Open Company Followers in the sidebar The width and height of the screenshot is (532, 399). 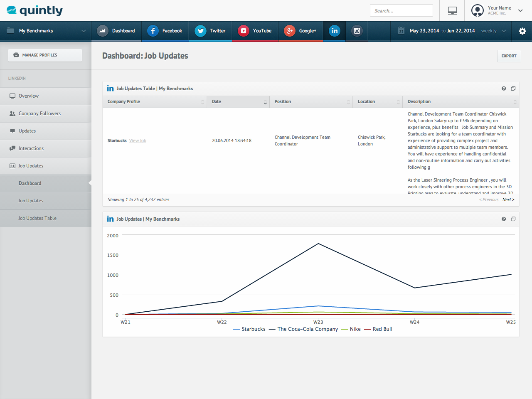pyautogui.click(x=46, y=113)
